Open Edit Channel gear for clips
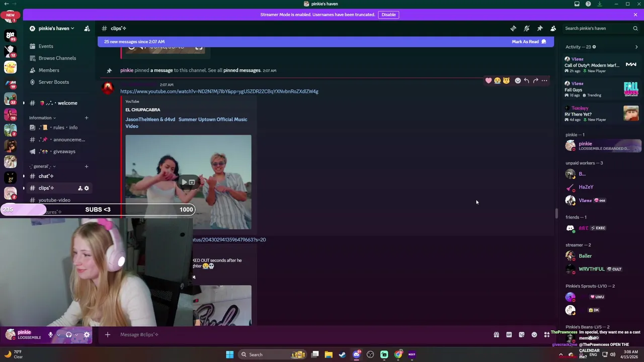Viewport: 644px width, 362px height. coord(87,188)
